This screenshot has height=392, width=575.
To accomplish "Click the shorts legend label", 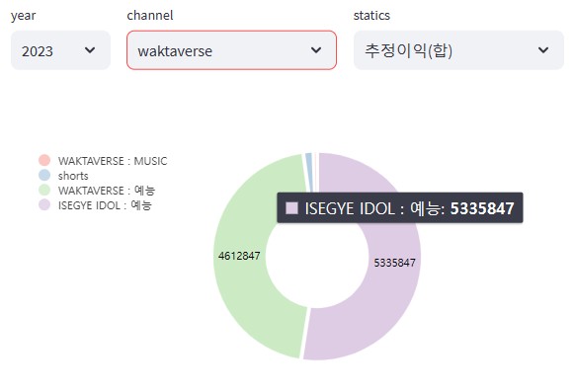I will [73, 176].
